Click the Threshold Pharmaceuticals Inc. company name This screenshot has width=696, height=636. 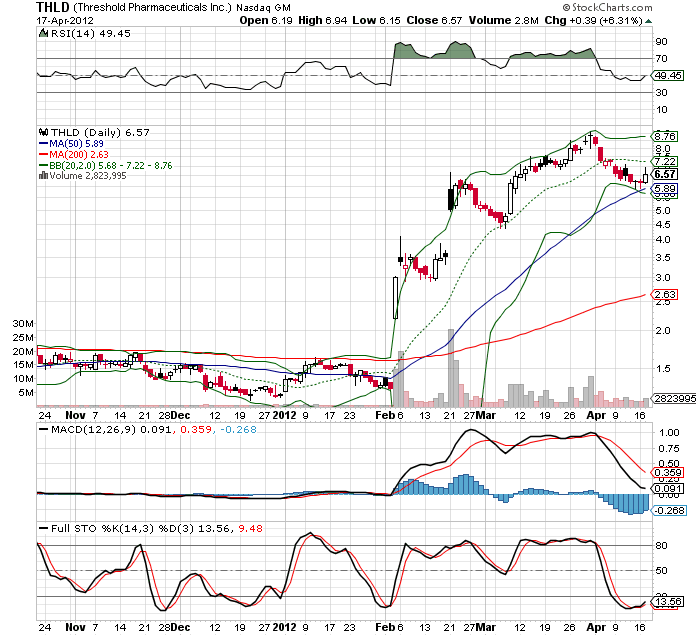tap(152, 8)
